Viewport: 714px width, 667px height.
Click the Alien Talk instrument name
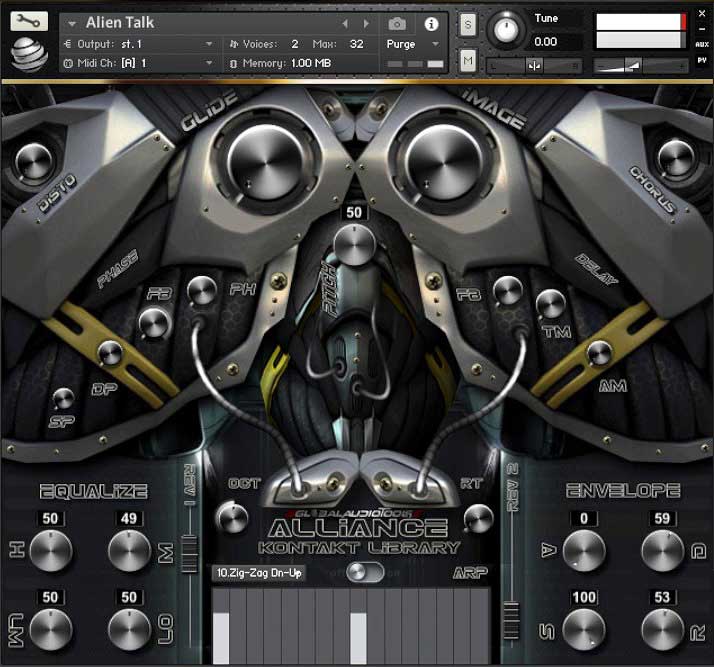point(120,23)
